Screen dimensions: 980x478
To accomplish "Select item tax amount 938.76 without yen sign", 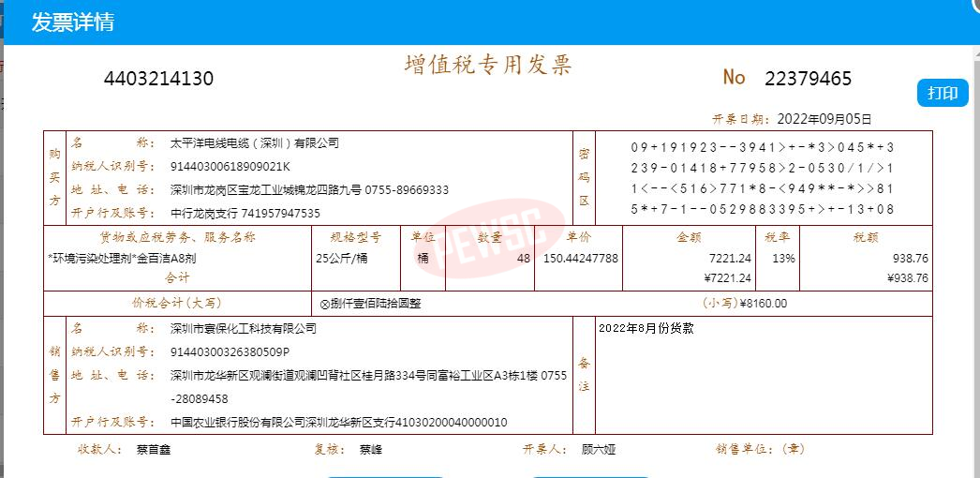I will [911, 258].
